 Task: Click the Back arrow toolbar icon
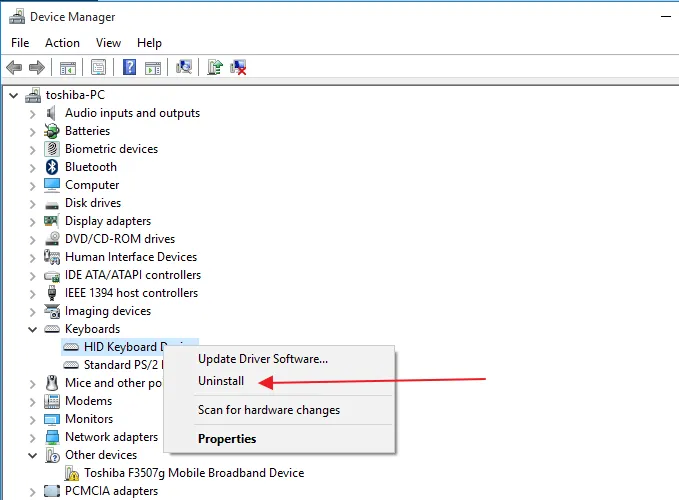pyautogui.click(x=14, y=68)
